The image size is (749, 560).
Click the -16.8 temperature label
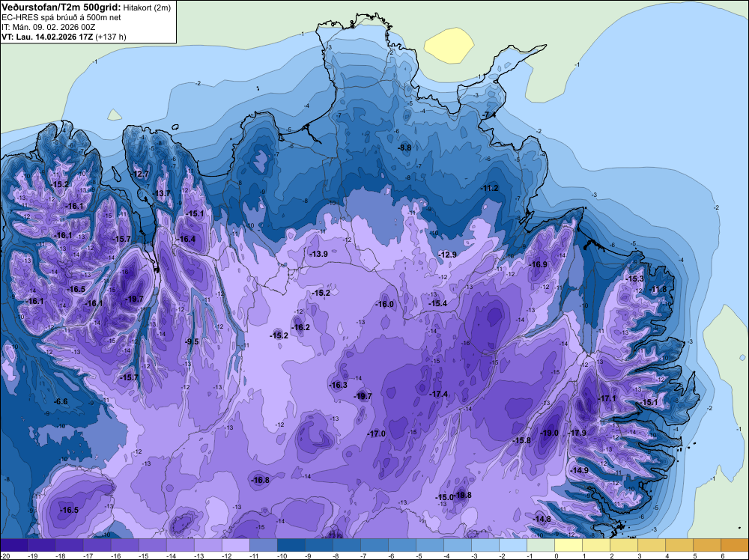pyautogui.click(x=261, y=481)
